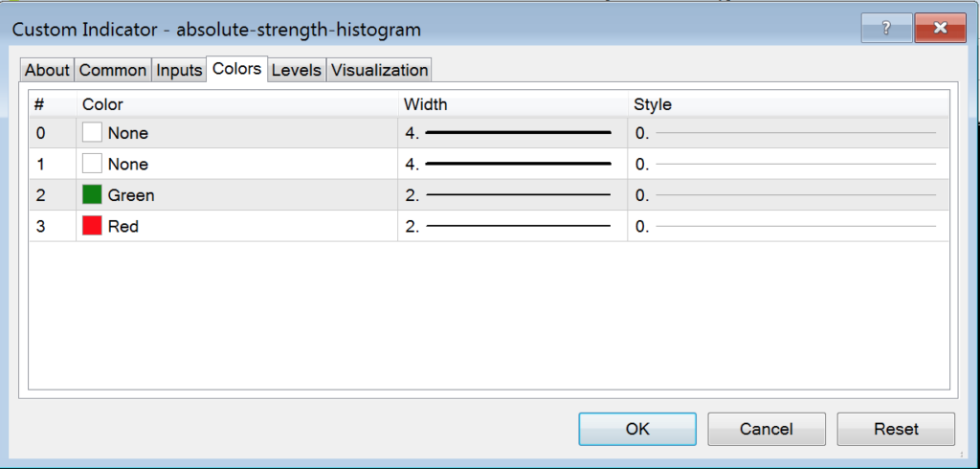Open the About tab
The image size is (980, 469).
click(47, 70)
